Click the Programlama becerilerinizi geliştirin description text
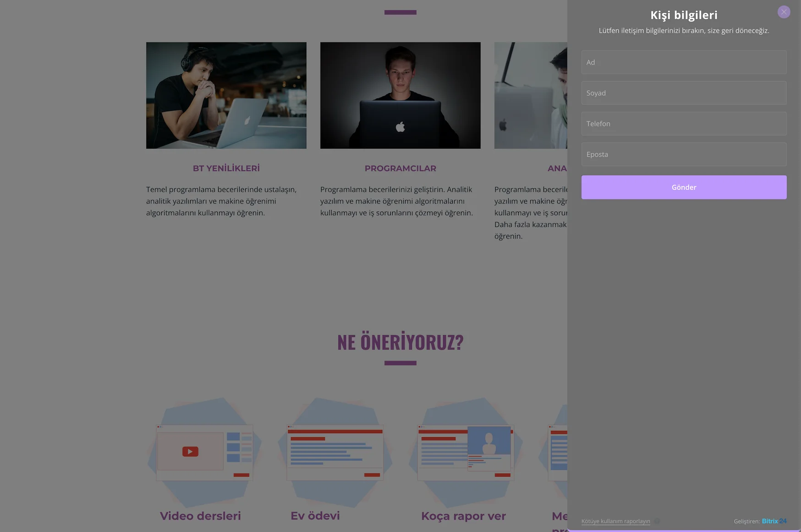The width and height of the screenshot is (801, 532). pyautogui.click(x=397, y=201)
